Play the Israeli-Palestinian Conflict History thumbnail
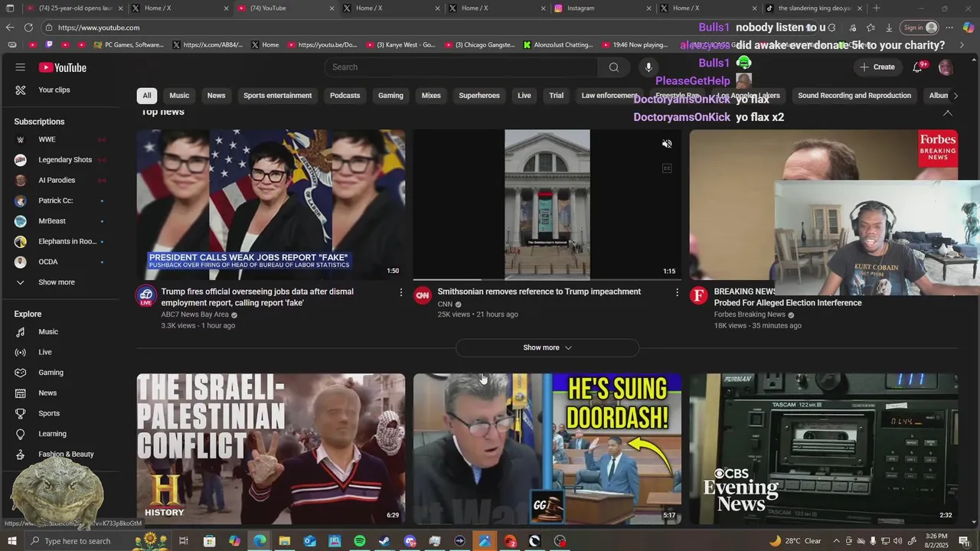Screen dimensions: 980x551 (271, 448)
